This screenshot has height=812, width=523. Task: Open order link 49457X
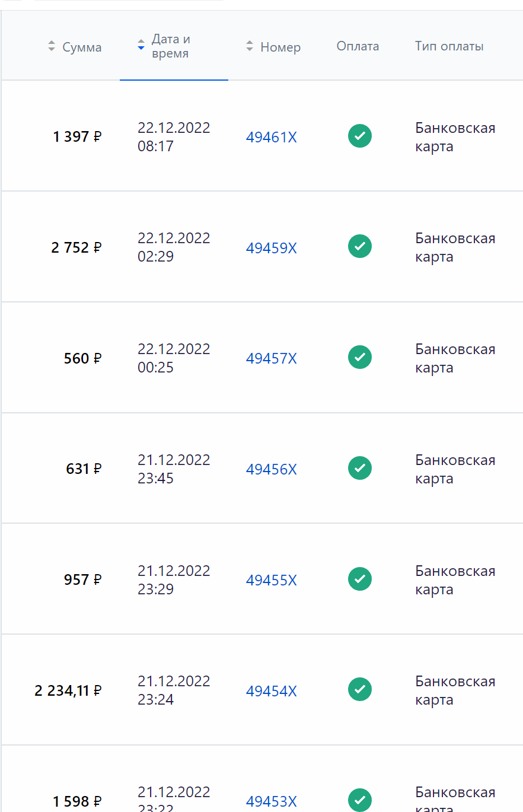272,359
